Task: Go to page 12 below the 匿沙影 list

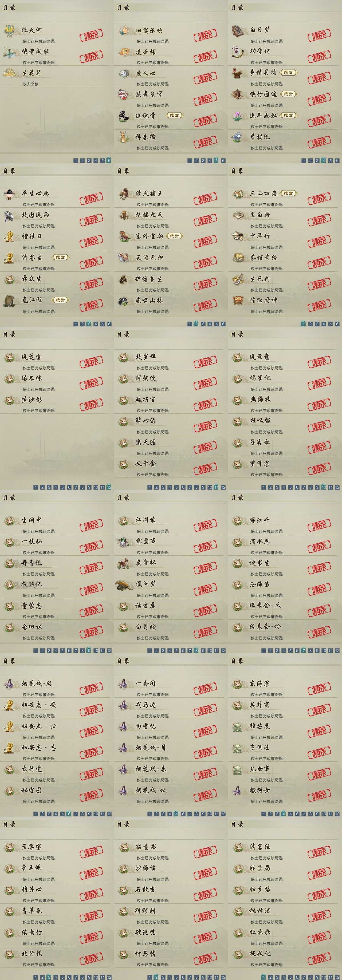Action: tap(109, 487)
